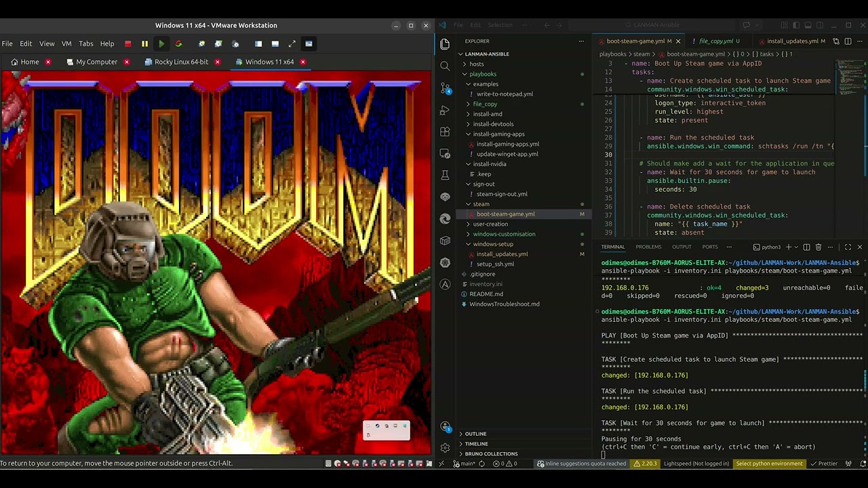
Task: Click green Power On play button in VMware
Action: 161,43
